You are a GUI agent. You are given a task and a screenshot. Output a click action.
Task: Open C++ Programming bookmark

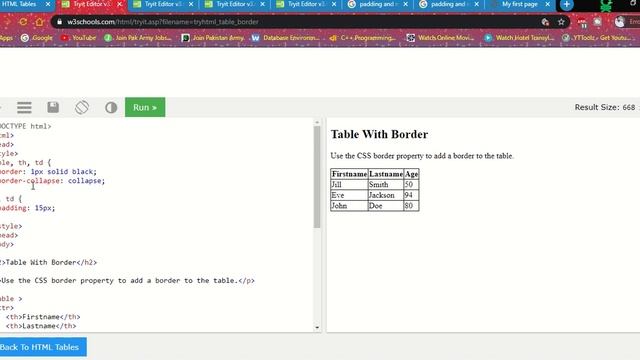(362, 38)
